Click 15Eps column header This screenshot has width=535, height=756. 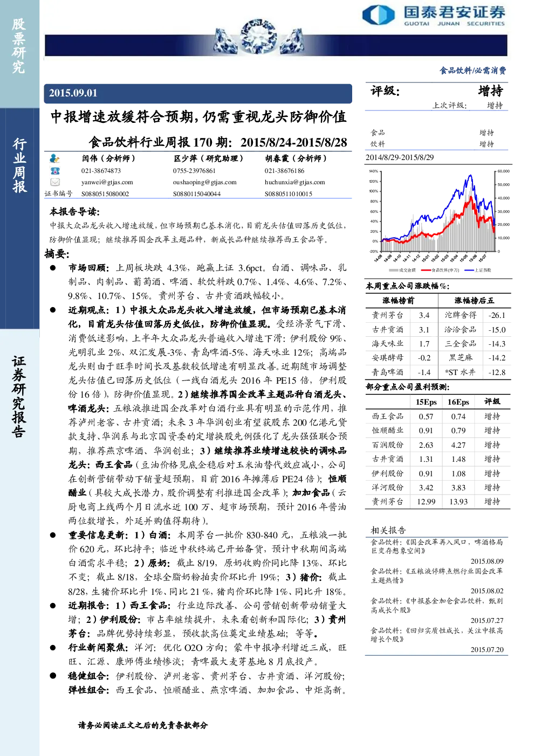(x=426, y=402)
